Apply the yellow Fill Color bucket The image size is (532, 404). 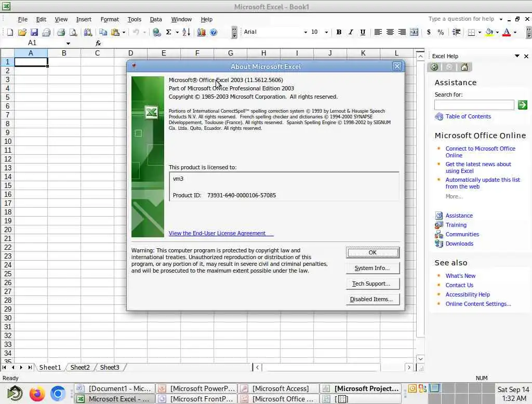pyautogui.click(x=489, y=32)
